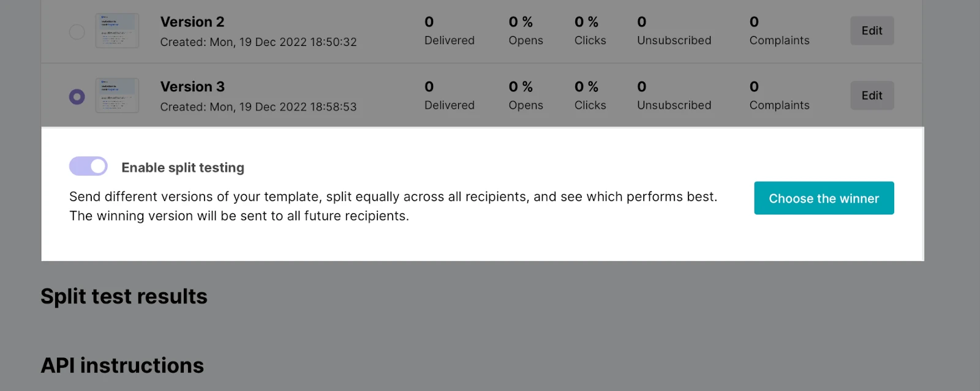Edit the Version 3 template
Viewport: 980px width, 391px height.
click(872, 96)
